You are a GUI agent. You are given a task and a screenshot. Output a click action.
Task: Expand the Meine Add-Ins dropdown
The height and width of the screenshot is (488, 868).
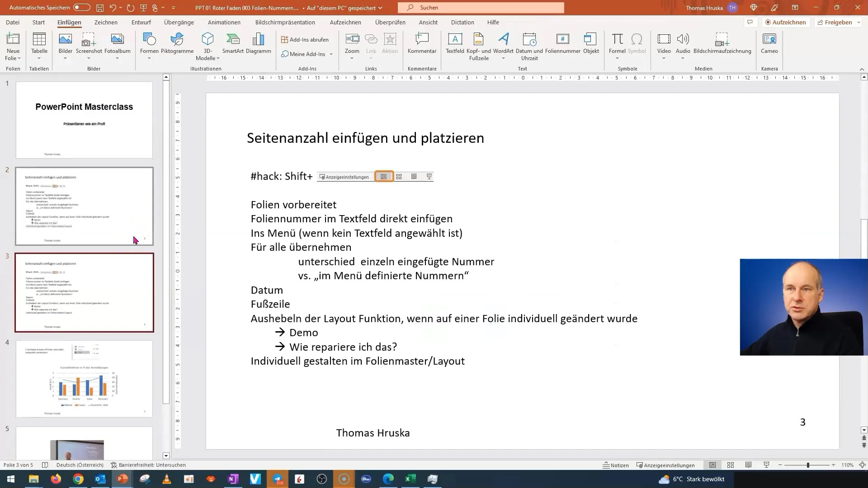pos(331,54)
